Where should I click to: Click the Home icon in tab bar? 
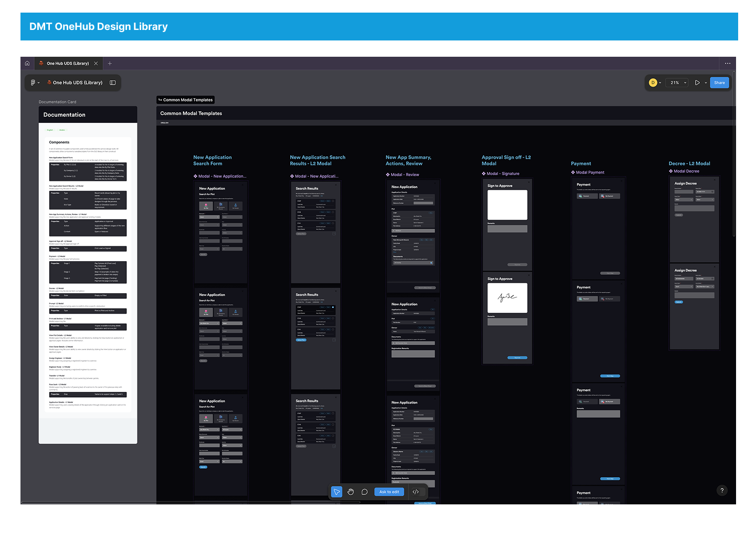27,64
